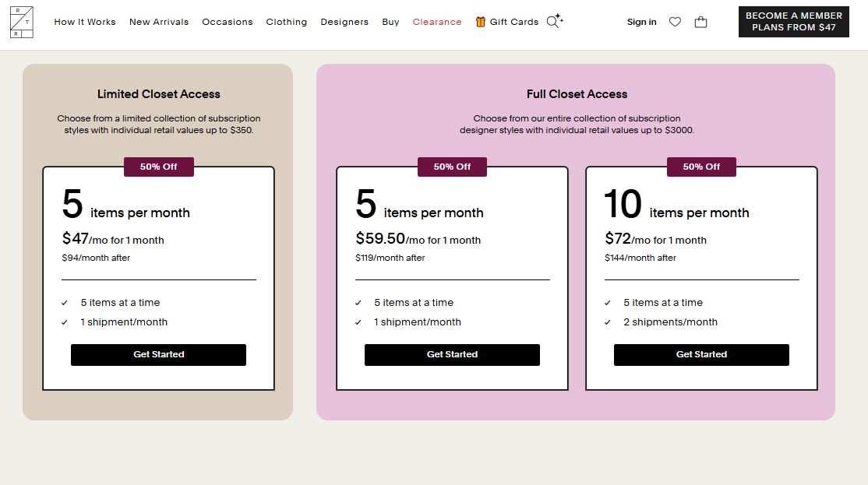This screenshot has height=485, width=868.
Task: Click the 50% Off badge on the 10-item plan
Action: coord(700,166)
